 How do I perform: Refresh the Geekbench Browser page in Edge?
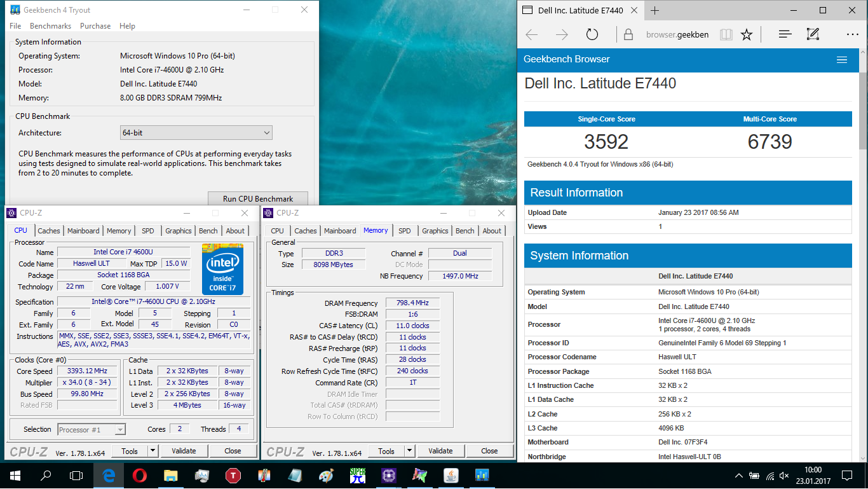[x=592, y=34]
